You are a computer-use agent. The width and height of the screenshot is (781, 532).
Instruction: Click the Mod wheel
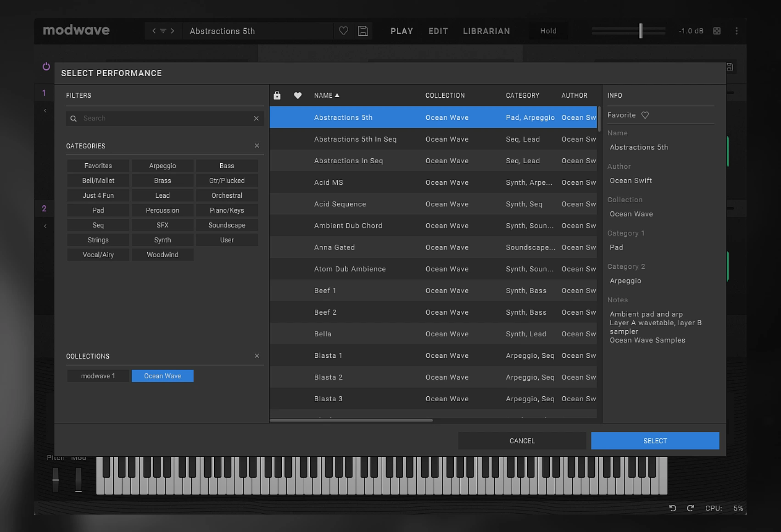point(78,480)
